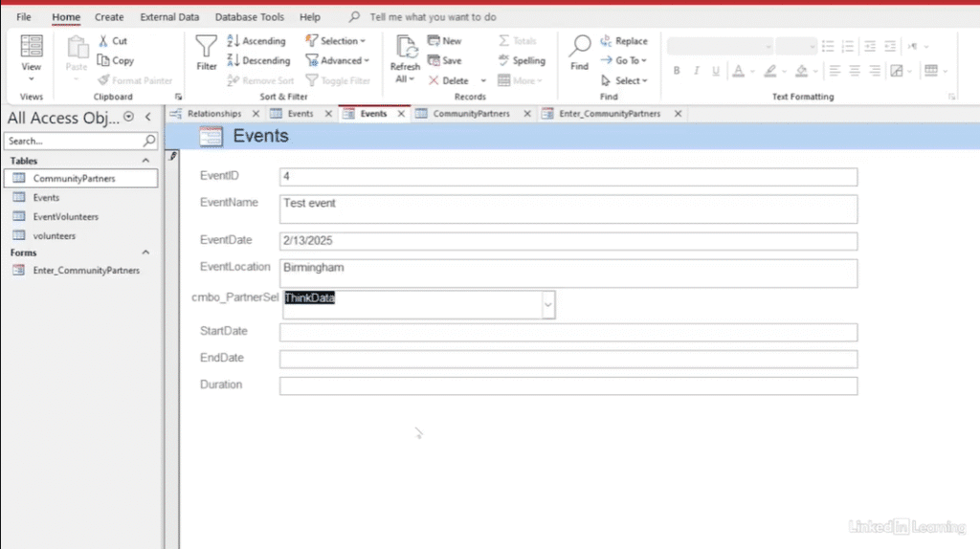Expand the Advanced filter dropdown
This screenshot has height=549, width=980.
338,60
